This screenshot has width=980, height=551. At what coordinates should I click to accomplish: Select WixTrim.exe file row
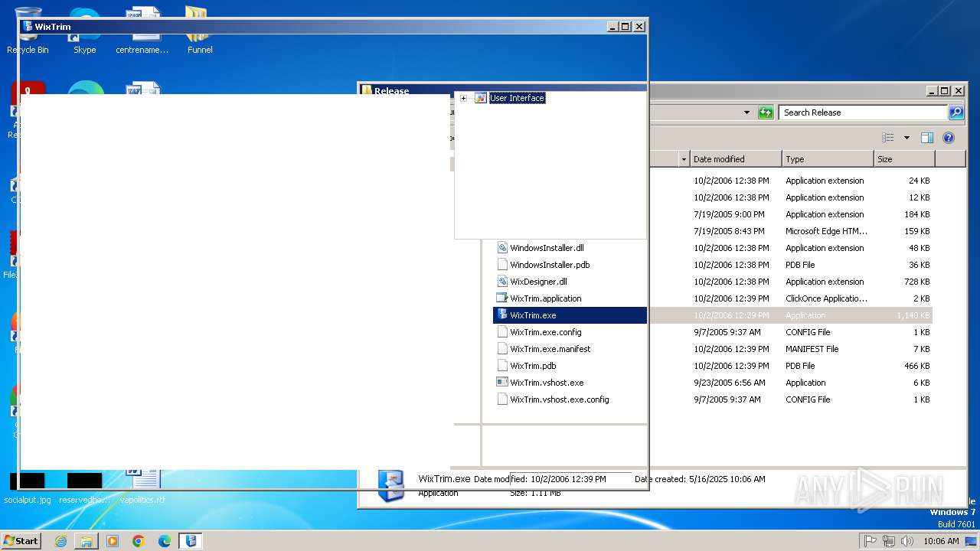[x=712, y=315]
